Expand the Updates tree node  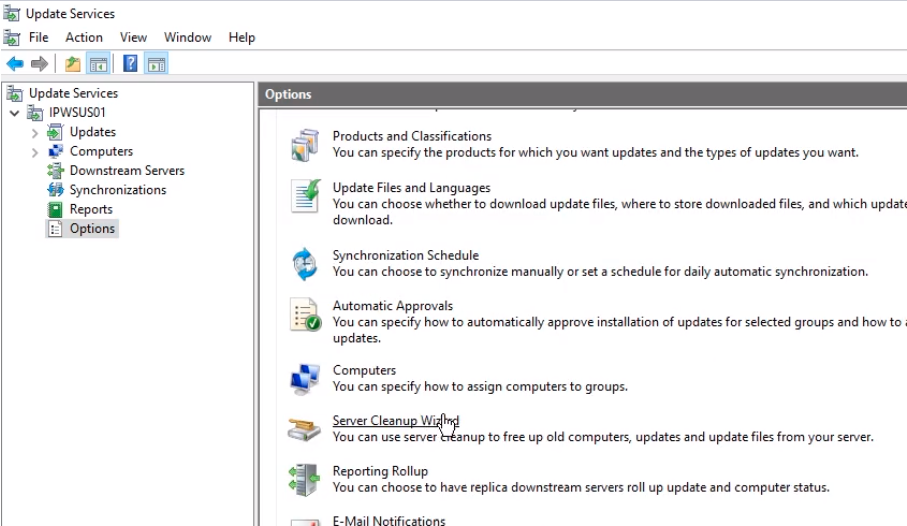pyautogui.click(x=35, y=133)
